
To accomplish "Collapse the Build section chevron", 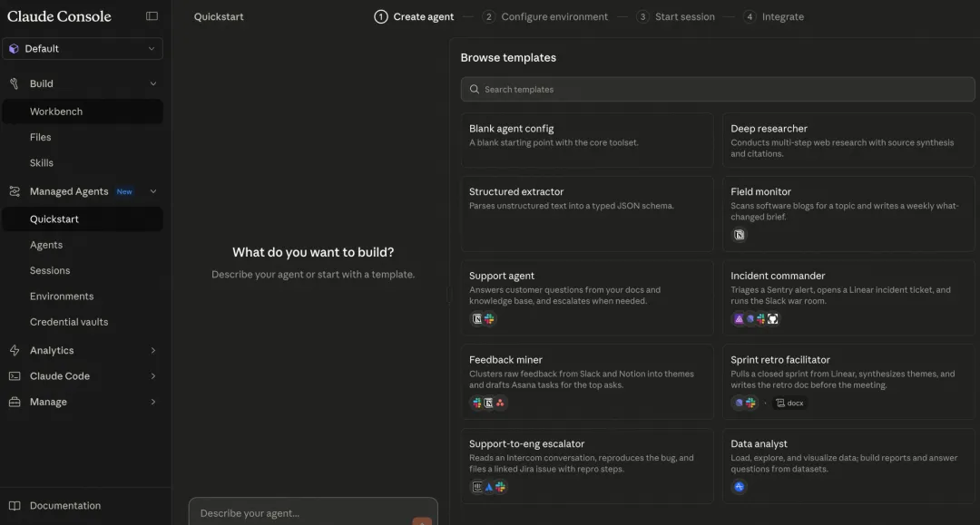I will coord(152,83).
